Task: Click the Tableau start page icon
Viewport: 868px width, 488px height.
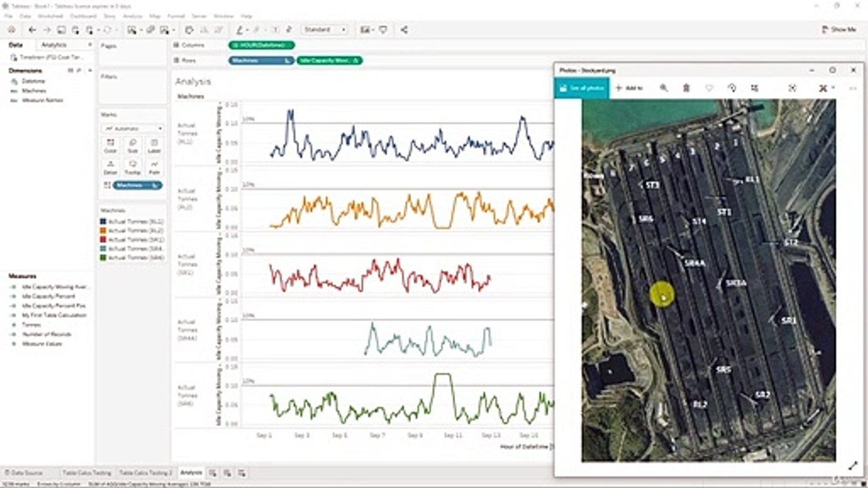Action: 12,30
